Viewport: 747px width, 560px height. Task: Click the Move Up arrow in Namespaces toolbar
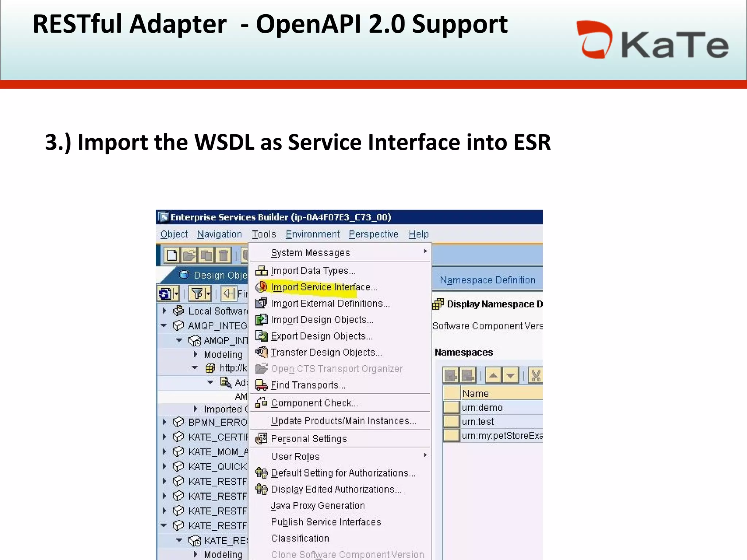tap(494, 375)
